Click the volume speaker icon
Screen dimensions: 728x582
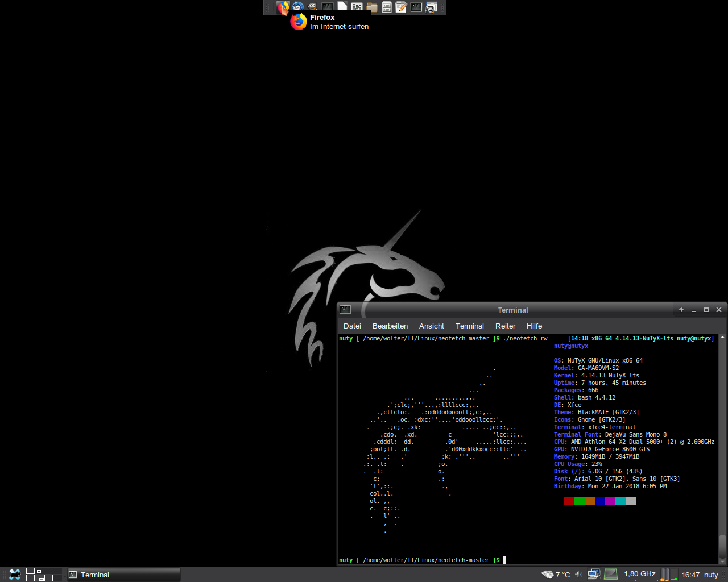tap(578, 575)
